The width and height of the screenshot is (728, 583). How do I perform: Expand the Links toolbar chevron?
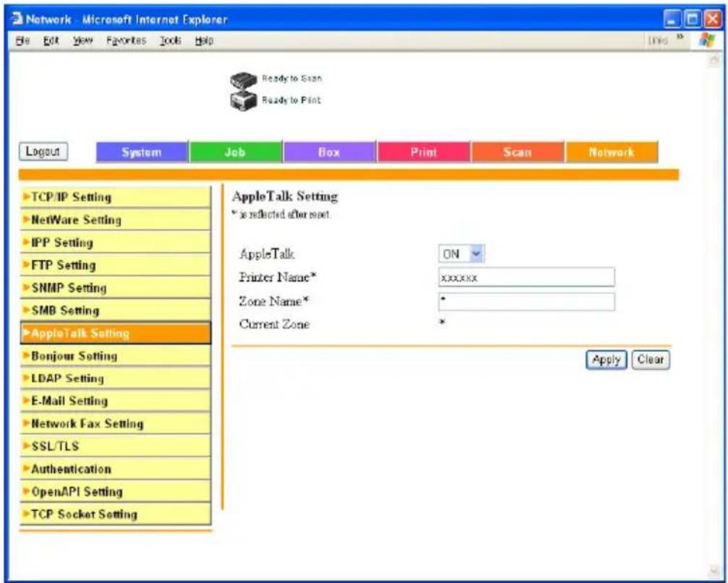[680, 36]
